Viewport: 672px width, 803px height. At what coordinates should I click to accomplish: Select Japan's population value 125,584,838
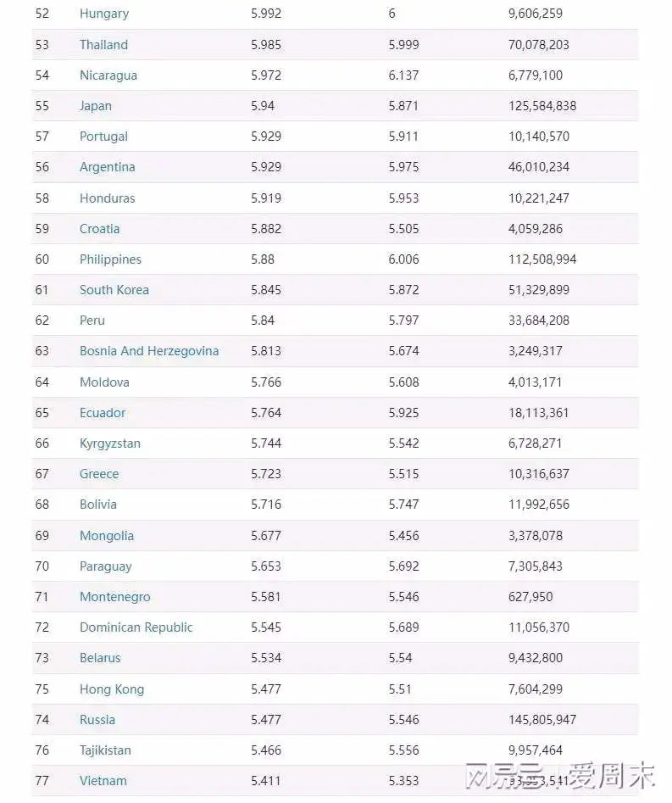coord(542,106)
